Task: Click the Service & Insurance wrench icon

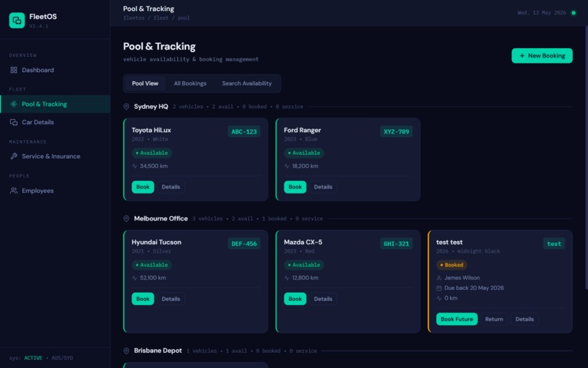Action: 14,156
